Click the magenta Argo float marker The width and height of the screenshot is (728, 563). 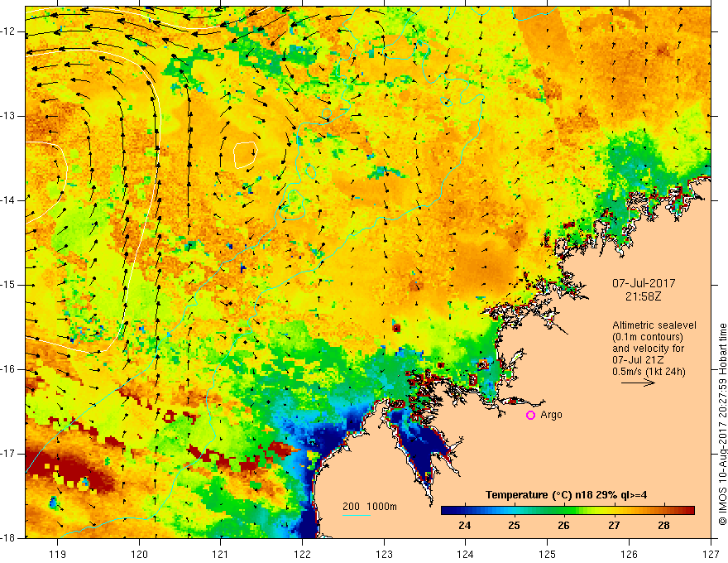[530, 415]
